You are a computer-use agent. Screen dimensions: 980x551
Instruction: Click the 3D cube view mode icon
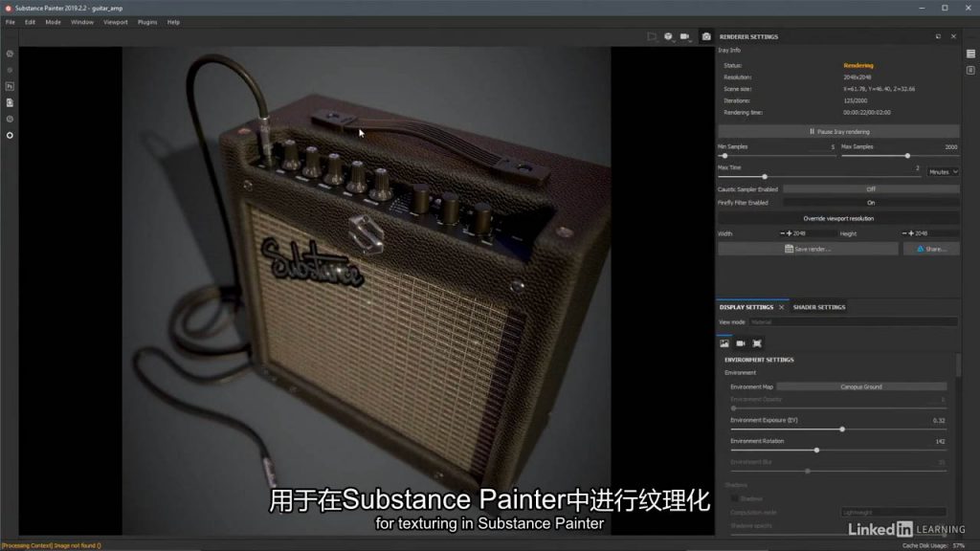668,36
